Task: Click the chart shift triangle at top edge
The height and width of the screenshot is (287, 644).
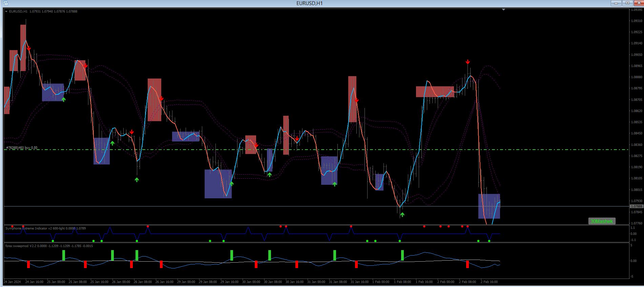Action: [x=503, y=10]
